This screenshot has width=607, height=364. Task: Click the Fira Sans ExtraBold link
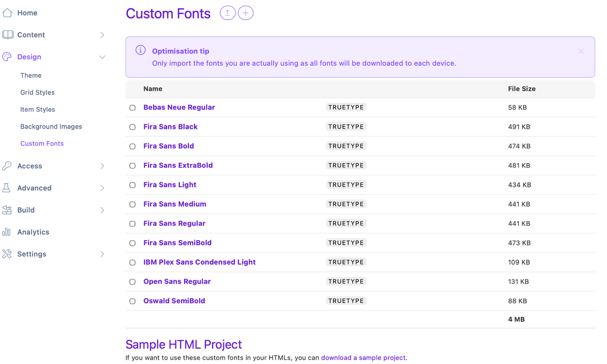point(178,165)
